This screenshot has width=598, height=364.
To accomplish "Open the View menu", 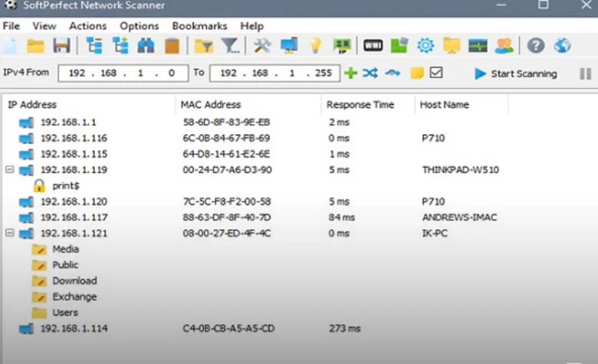I will (44, 26).
